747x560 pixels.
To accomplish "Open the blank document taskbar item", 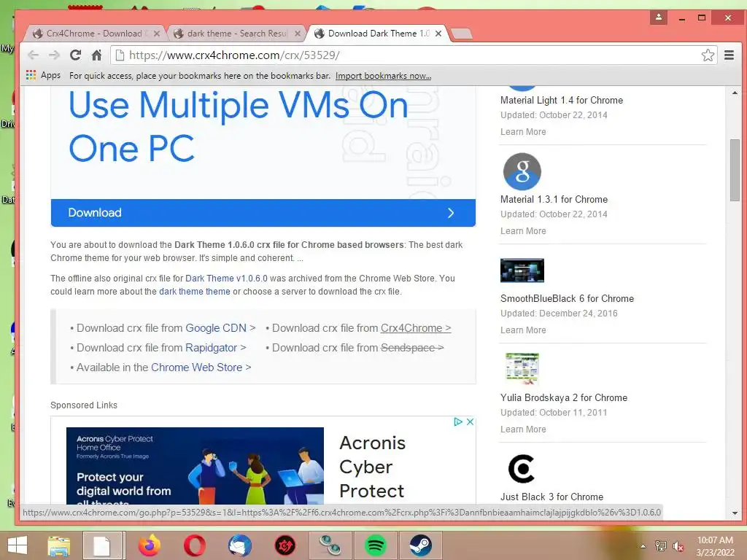I will [x=104, y=545].
